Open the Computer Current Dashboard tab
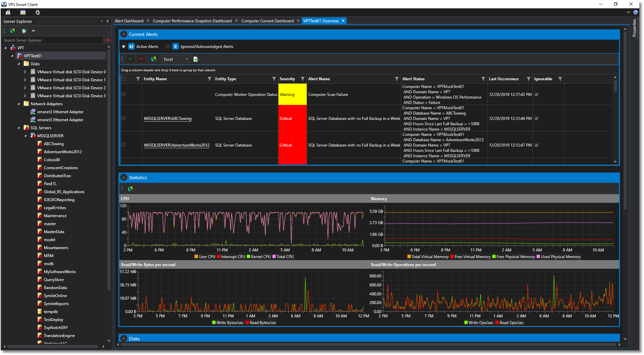This screenshot has height=355, width=644. click(x=268, y=21)
